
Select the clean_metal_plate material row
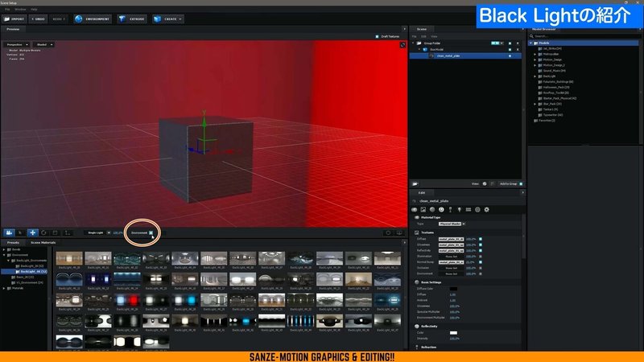coord(466,56)
